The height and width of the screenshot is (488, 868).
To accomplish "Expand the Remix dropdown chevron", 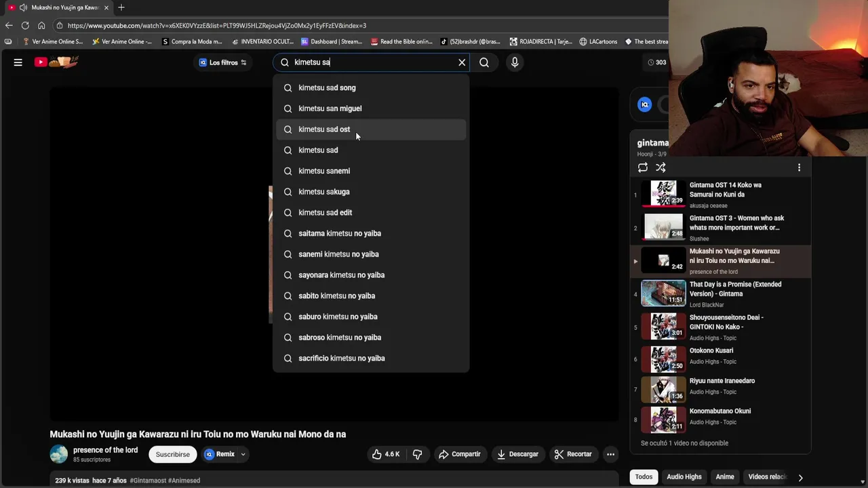I will [x=243, y=454].
